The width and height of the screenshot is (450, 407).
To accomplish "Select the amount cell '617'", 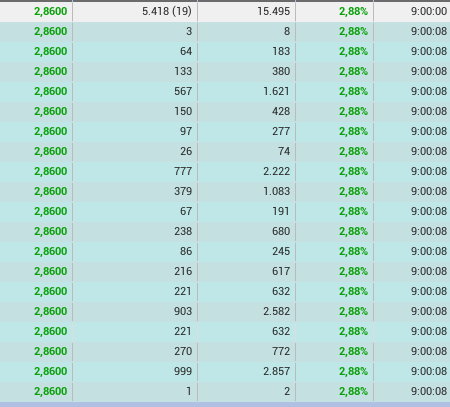I will pyautogui.click(x=246, y=271).
